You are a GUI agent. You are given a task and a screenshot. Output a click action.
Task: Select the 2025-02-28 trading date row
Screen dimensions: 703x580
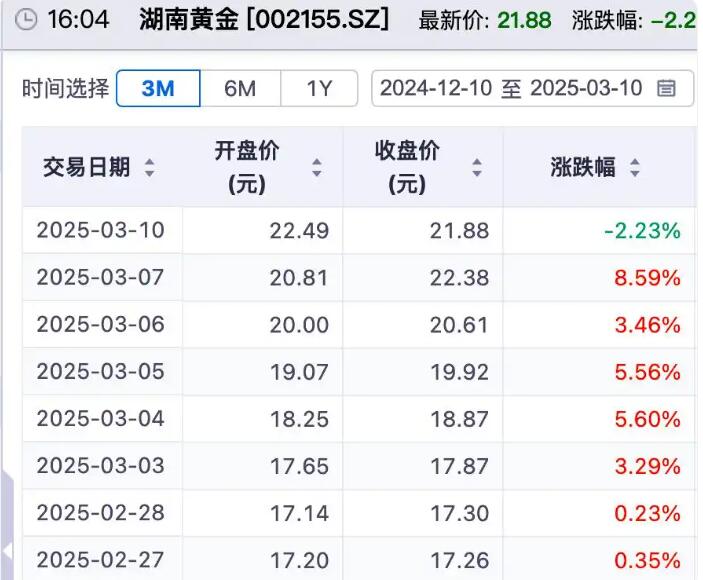click(x=100, y=513)
